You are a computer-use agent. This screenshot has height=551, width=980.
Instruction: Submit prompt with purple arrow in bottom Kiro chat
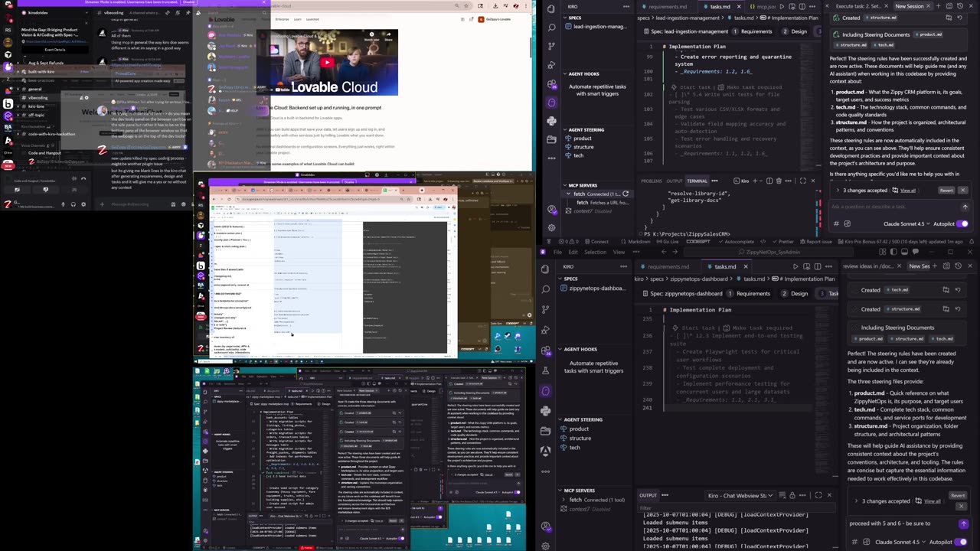point(963,523)
